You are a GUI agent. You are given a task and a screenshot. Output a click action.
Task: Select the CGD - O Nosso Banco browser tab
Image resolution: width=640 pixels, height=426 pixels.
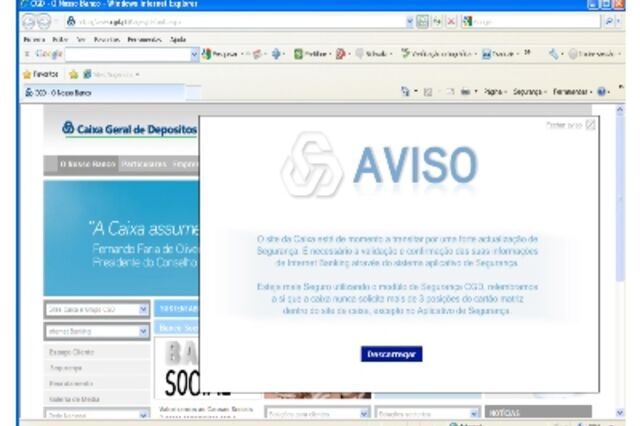point(103,93)
